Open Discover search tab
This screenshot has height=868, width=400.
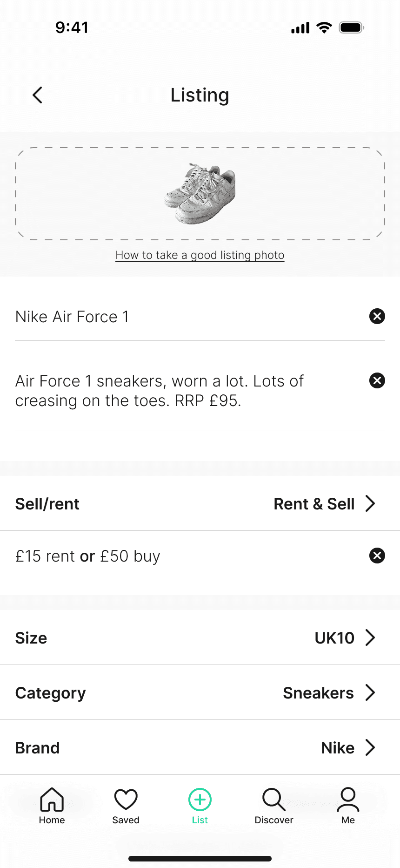pos(274,806)
